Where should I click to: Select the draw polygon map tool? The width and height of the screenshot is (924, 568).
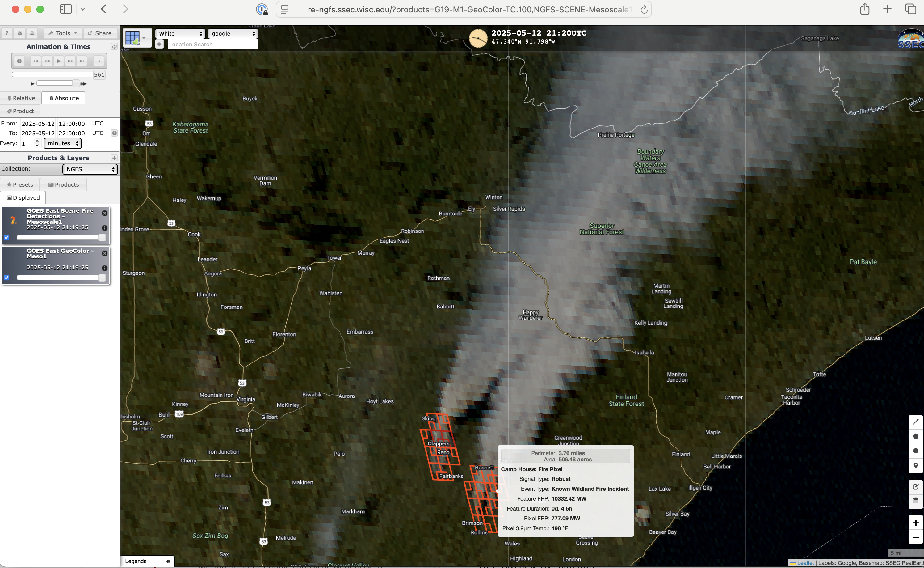pyautogui.click(x=915, y=437)
